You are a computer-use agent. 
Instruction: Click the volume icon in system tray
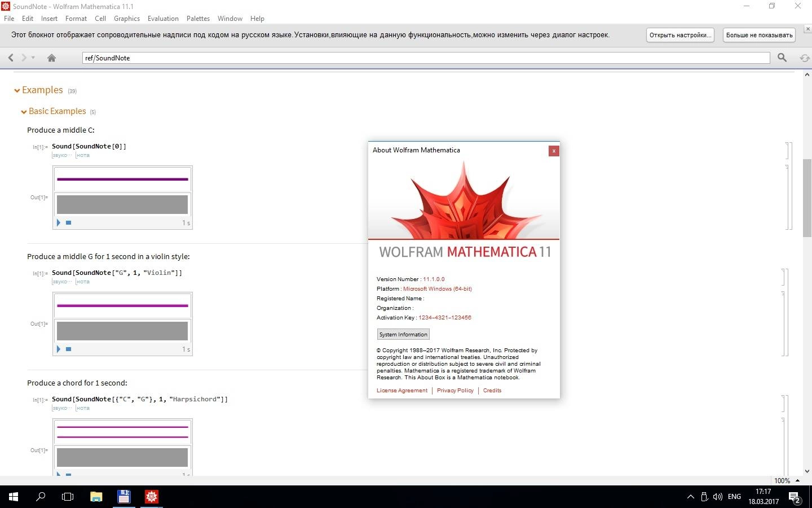coord(718,497)
